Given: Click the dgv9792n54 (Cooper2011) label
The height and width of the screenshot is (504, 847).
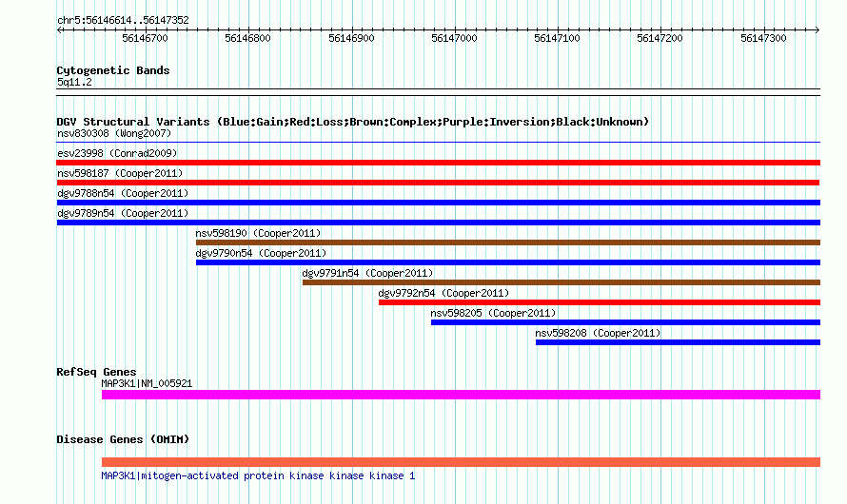Looking at the screenshot, I should click(443, 293).
